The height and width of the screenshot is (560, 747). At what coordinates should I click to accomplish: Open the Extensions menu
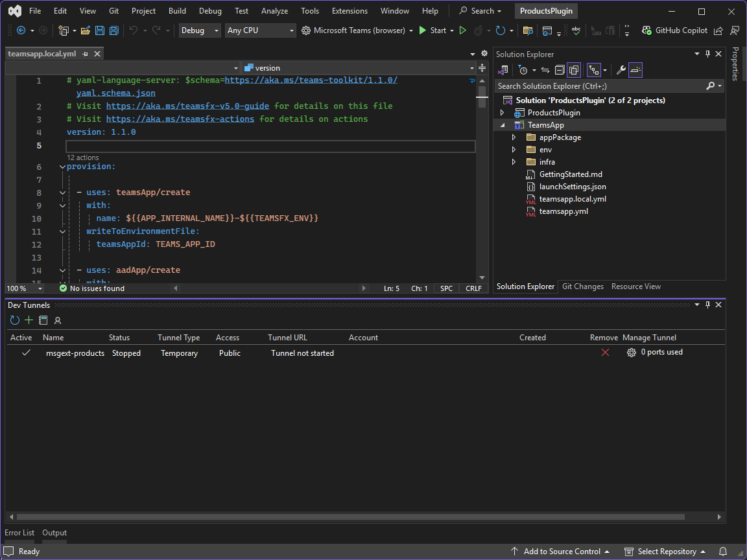click(350, 11)
